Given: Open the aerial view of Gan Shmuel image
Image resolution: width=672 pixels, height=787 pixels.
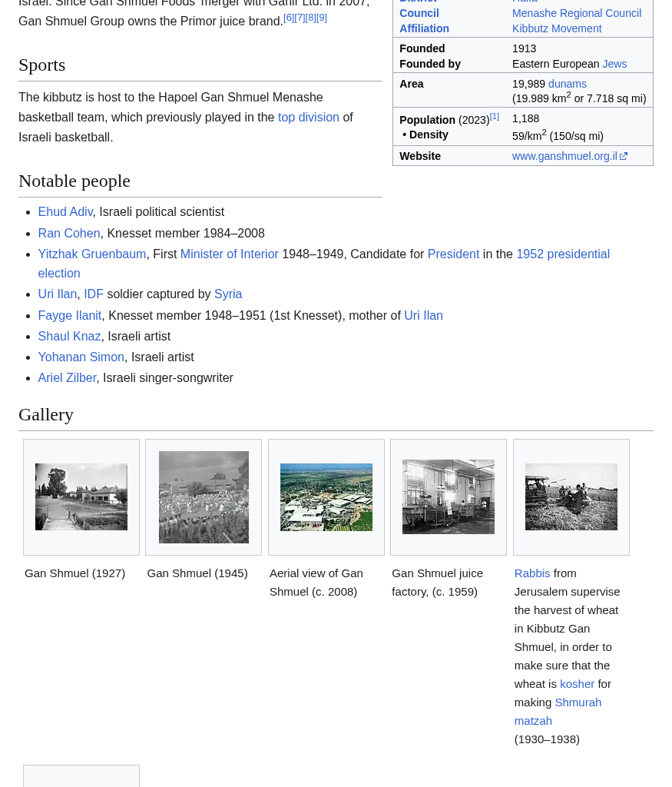Looking at the screenshot, I should click(x=326, y=496).
